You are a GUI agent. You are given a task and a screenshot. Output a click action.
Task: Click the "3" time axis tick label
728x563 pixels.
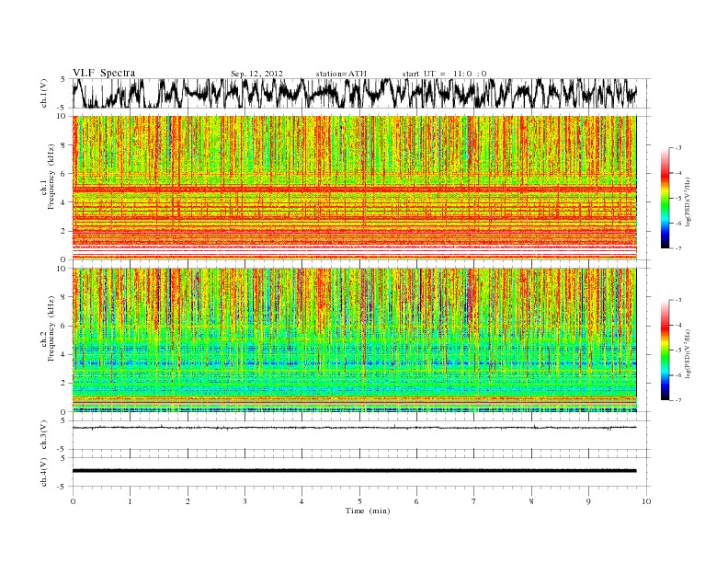pyautogui.click(x=245, y=501)
